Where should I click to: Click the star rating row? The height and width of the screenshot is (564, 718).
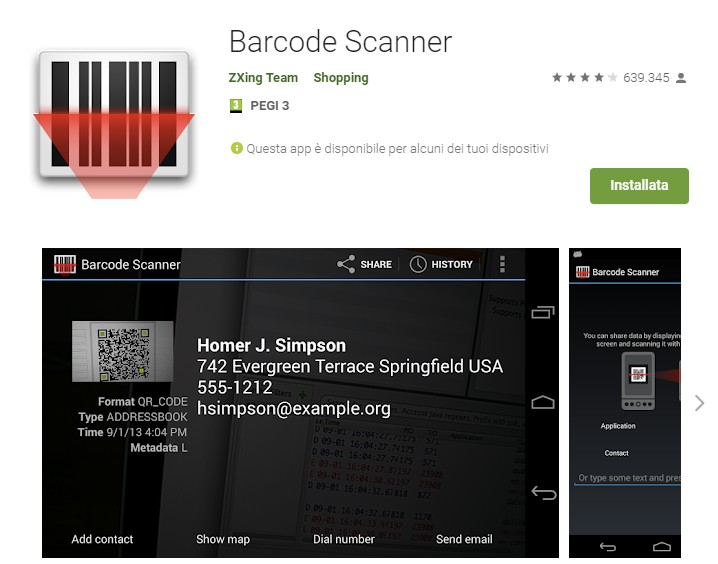584,77
